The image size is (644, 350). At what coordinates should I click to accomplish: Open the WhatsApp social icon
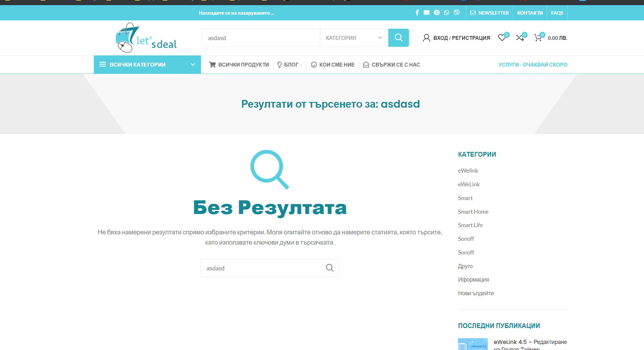447,13
